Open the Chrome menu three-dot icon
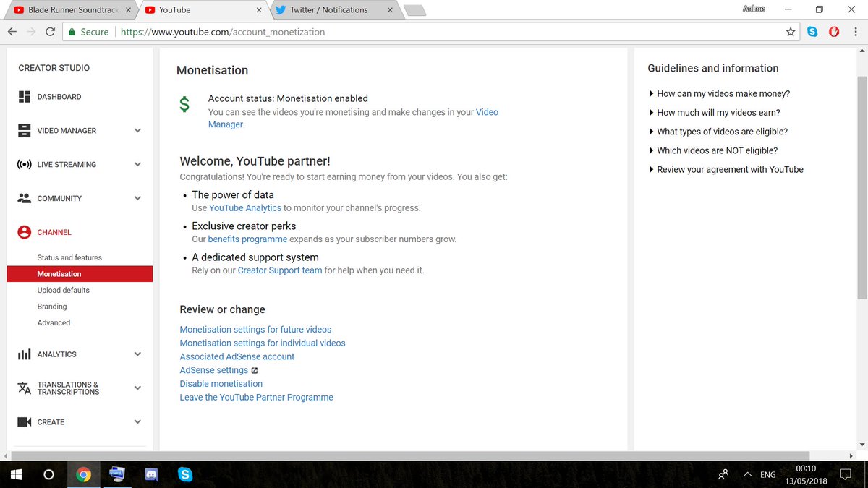This screenshot has width=868, height=488. pyautogui.click(x=855, y=32)
